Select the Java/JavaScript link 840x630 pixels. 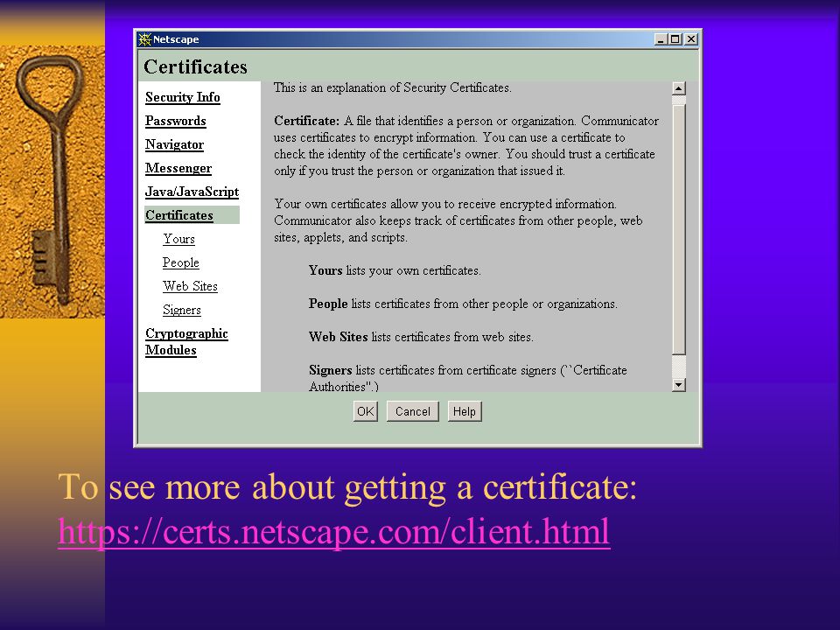(192, 192)
